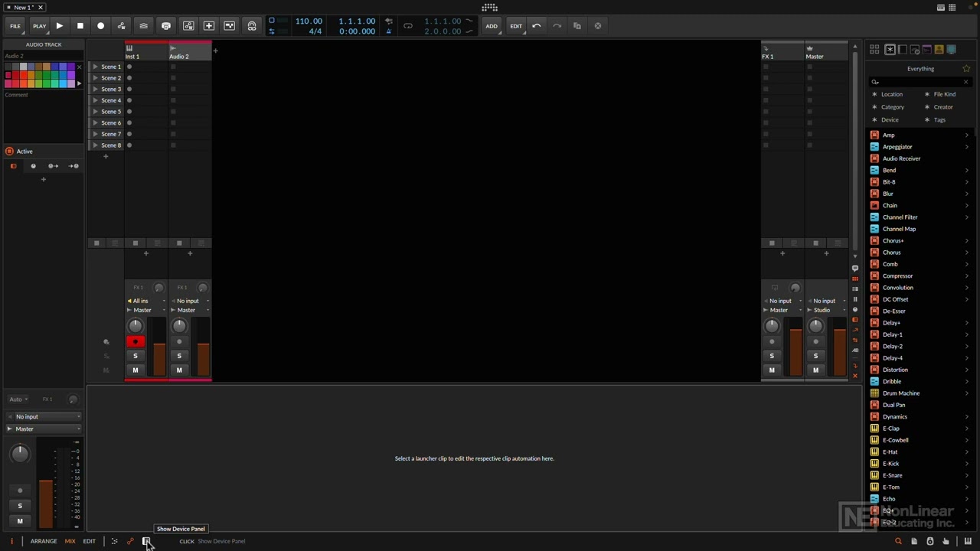Mark browser favorite with star icon
This screenshot has height=551, width=980.
click(x=966, y=69)
